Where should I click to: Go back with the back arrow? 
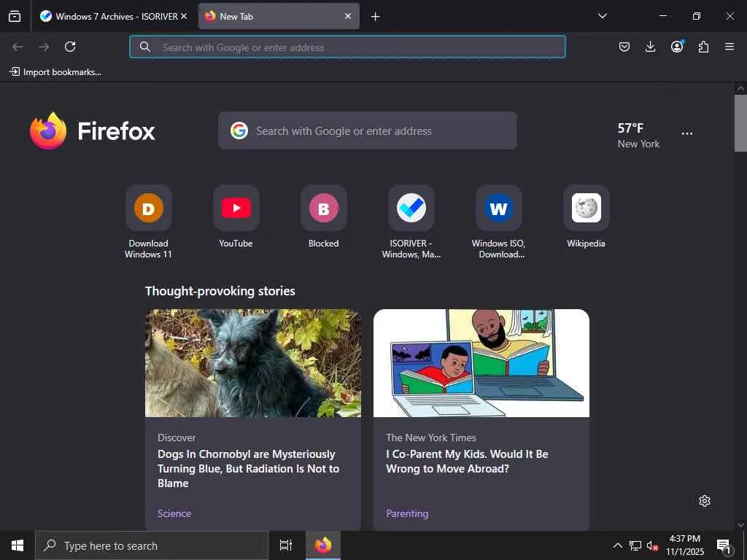[x=18, y=47]
